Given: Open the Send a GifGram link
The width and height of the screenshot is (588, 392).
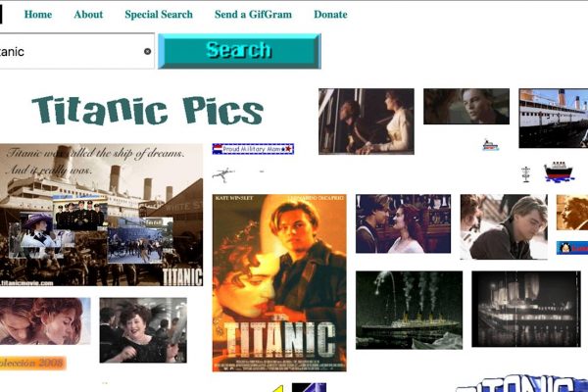Looking at the screenshot, I should [253, 15].
